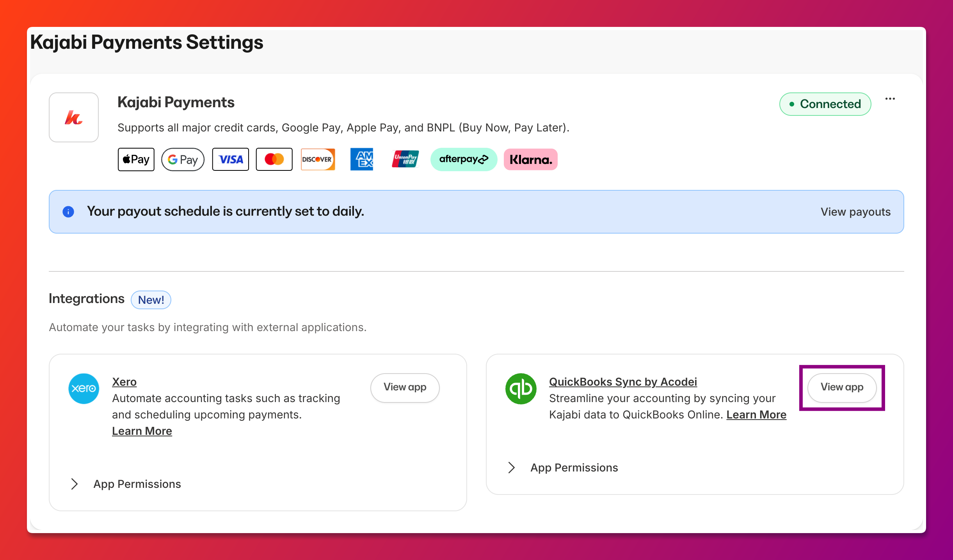Click the payout schedule message text
Screen dimensions: 953x560
[x=226, y=211]
